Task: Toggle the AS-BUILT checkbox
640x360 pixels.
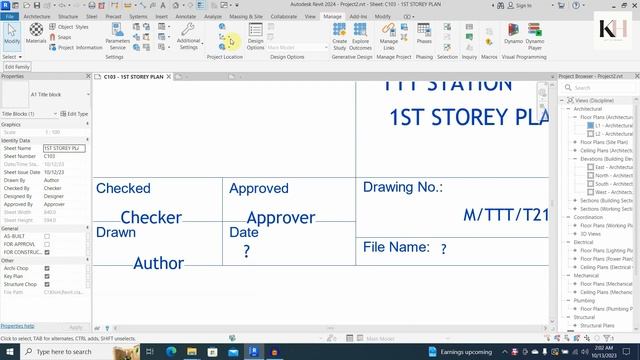Action: pyautogui.click(x=47, y=236)
